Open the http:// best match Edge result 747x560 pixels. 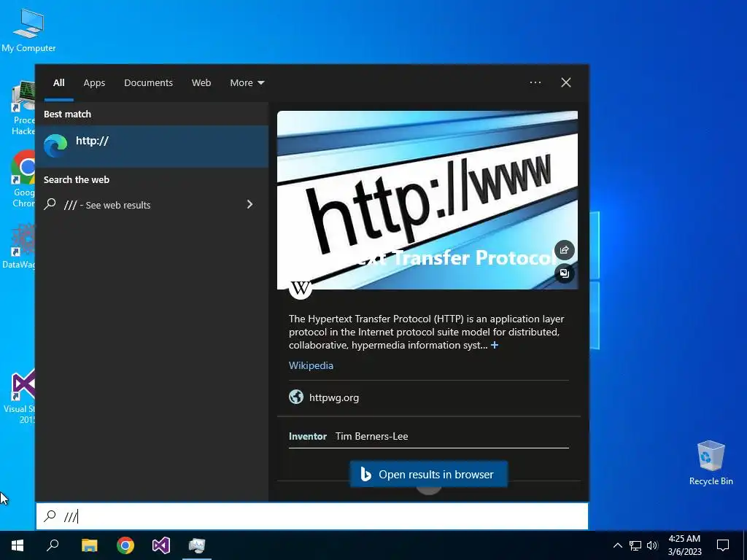click(x=152, y=146)
